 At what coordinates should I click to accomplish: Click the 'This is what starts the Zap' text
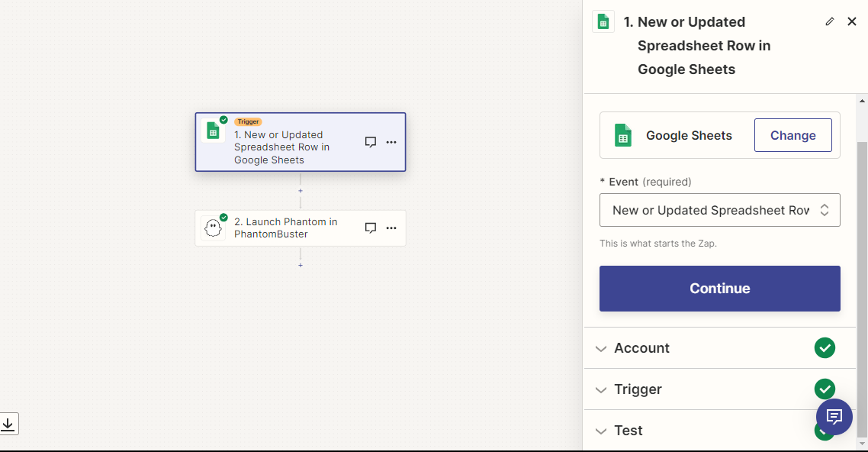point(657,243)
